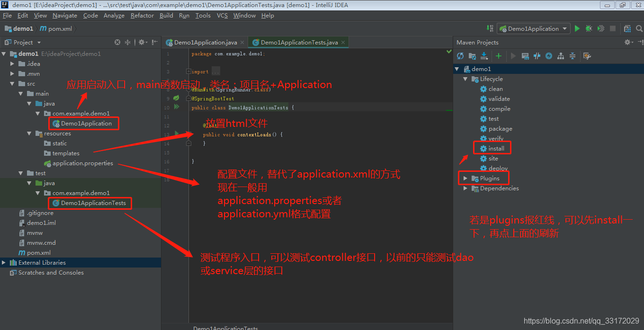Close the Demo1ApplicationTests.java tab
Screen dimensions: 644x330
[x=343, y=42]
